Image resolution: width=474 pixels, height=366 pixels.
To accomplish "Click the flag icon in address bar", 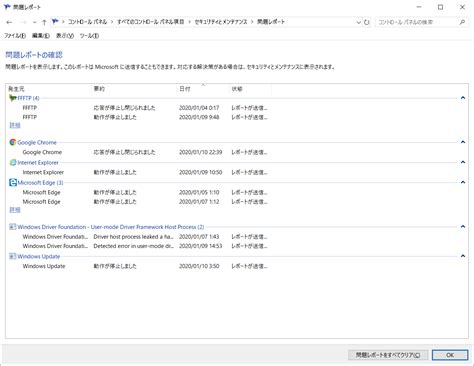I will click(x=55, y=22).
